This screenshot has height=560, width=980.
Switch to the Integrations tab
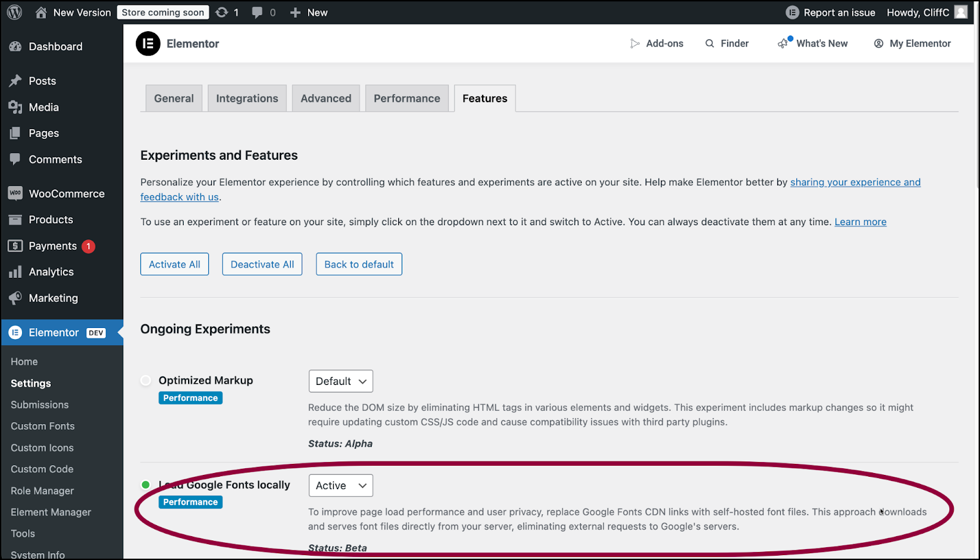(x=247, y=98)
